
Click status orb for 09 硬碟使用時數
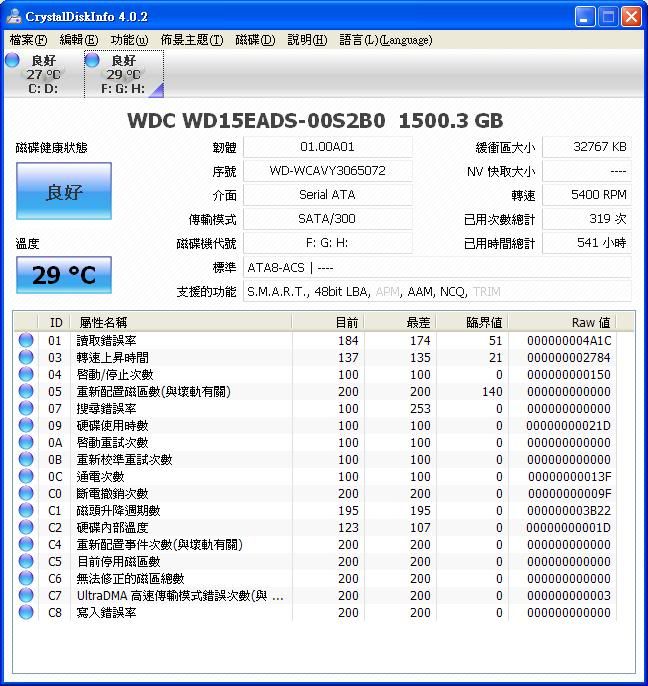pos(26,426)
